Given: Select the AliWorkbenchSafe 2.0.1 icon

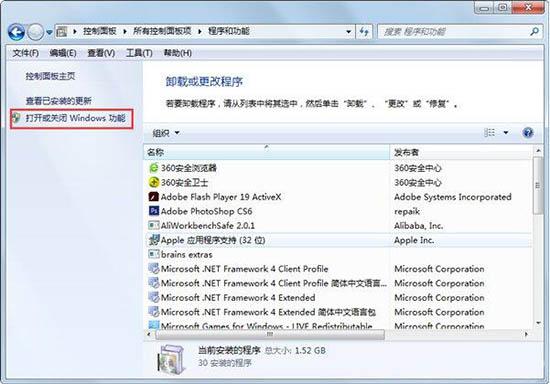Looking at the screenshot, I should 154,225.
